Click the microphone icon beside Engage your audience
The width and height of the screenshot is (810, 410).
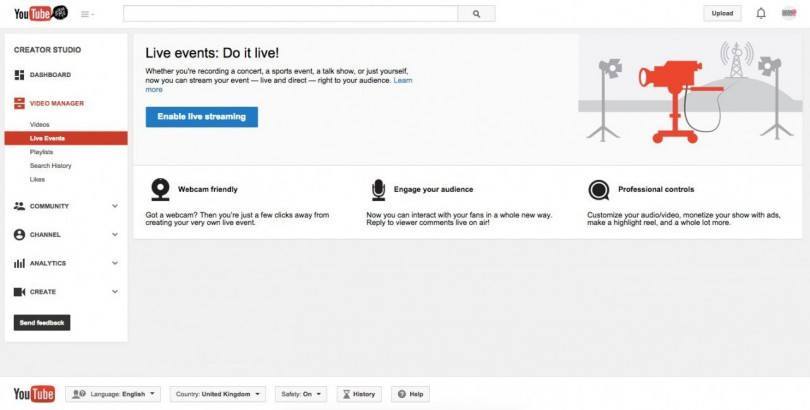pos(379,190)
